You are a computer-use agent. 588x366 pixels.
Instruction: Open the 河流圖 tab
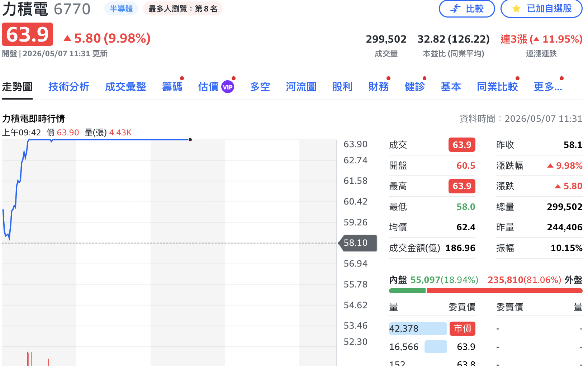(x=301, y=87)
